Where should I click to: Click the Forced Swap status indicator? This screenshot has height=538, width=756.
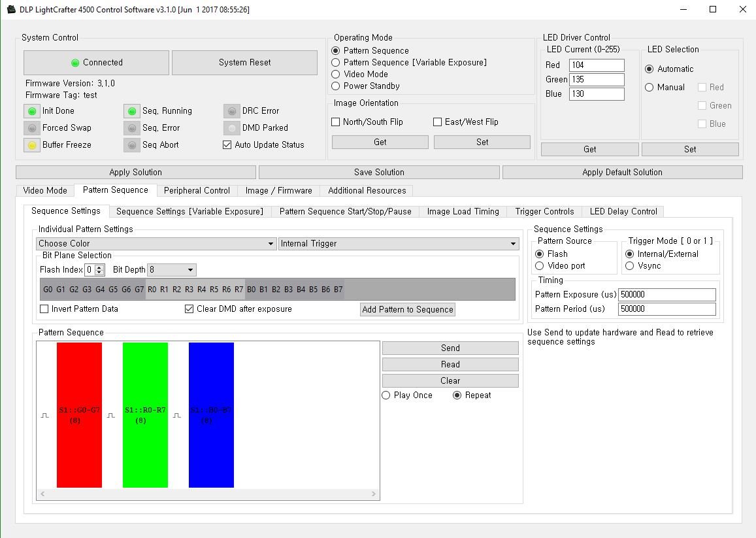32,128
